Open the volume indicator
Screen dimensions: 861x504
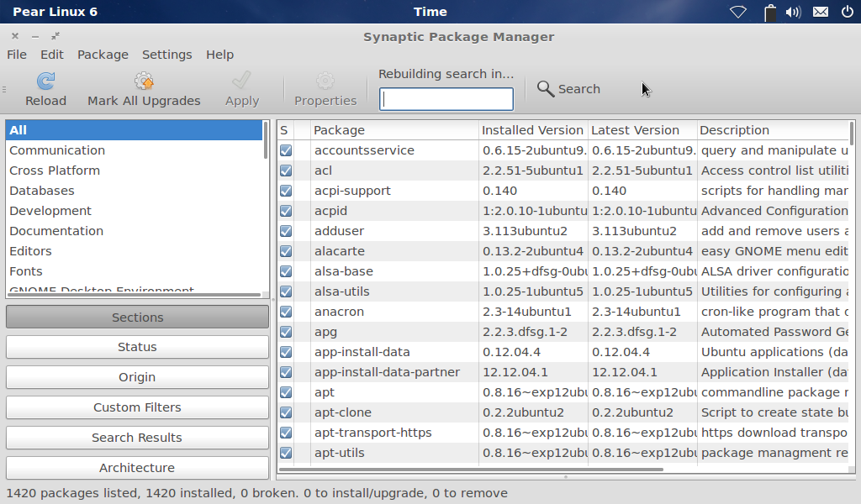[x=794, y=12]
